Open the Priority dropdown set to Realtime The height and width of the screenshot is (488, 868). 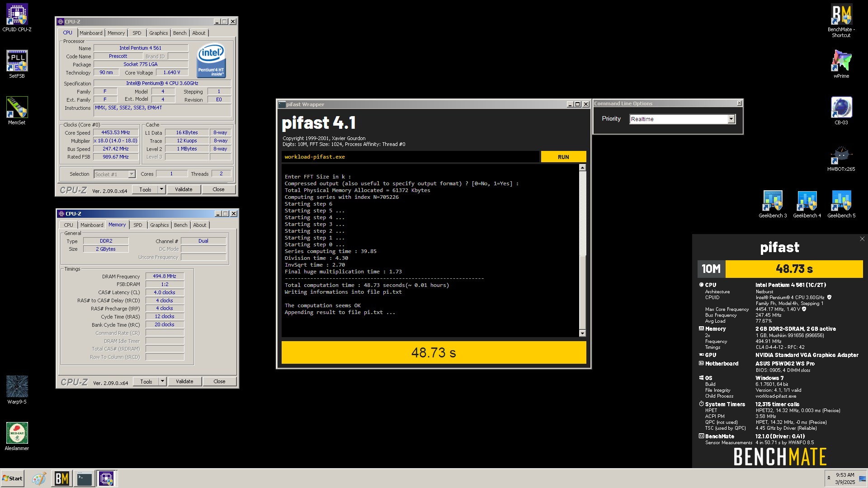(683, 119)
